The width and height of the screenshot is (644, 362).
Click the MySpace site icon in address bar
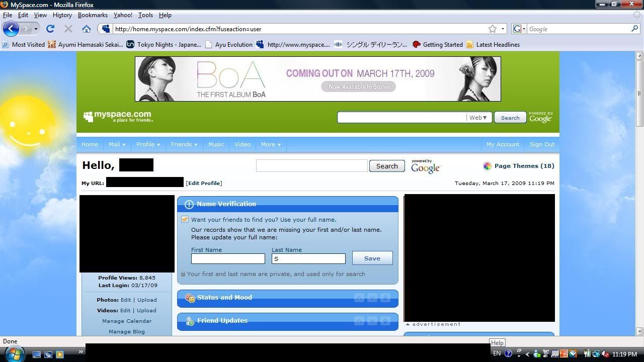[106, 29]
